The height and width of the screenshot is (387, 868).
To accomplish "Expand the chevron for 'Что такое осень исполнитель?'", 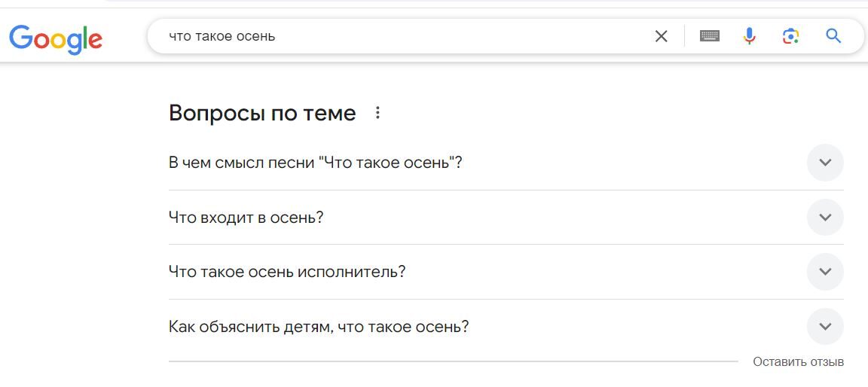I will (x=824, y=272).
